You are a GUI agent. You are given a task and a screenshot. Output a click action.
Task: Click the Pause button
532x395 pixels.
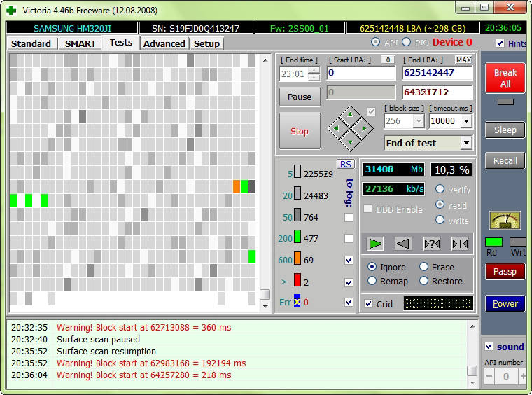(300, 97)
